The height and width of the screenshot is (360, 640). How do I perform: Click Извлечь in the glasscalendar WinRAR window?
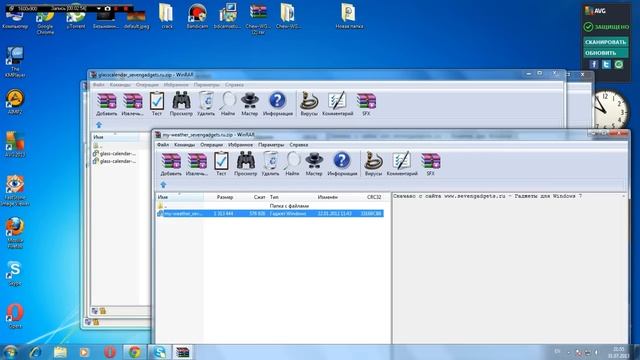[x=133, y=104]
